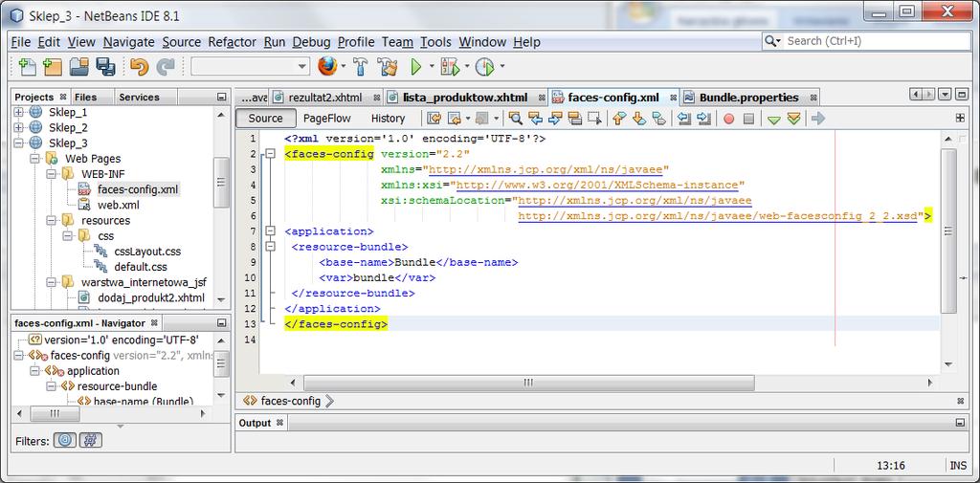This screenshot has height=483, width=980.
Task: Start macro recording red circle
Action: point(728,118)
